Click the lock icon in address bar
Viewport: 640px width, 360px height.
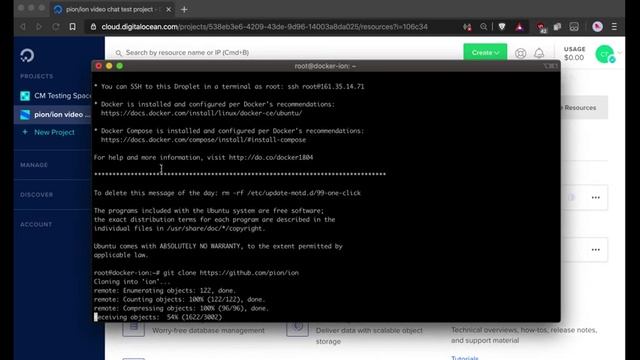pyautogui.click(x=93, y=27)
